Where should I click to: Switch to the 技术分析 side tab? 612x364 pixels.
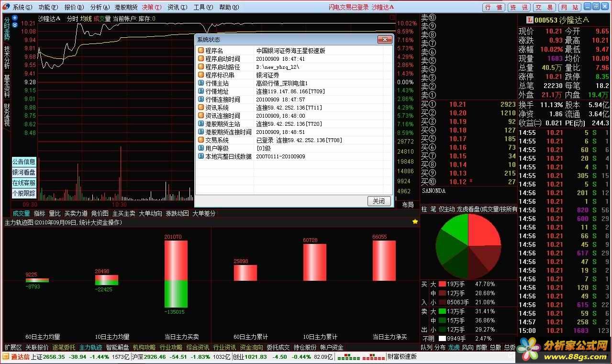tap(7, 57)
